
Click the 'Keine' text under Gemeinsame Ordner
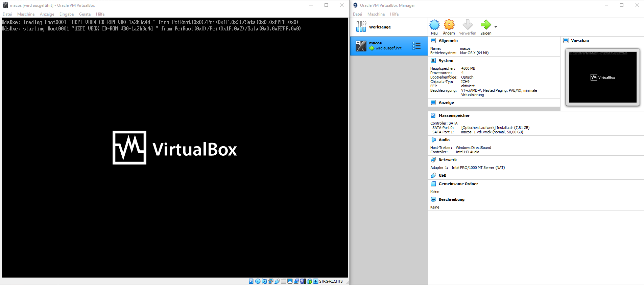pos(435,192)
